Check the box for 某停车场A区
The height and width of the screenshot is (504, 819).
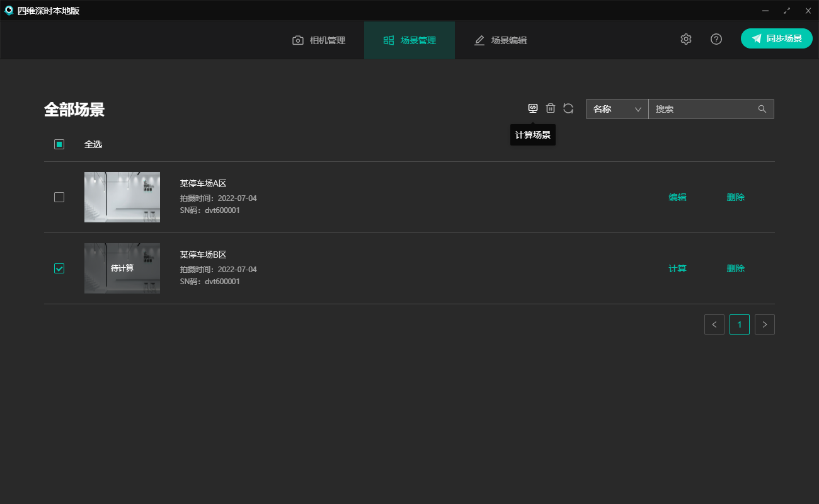point(59,197)
